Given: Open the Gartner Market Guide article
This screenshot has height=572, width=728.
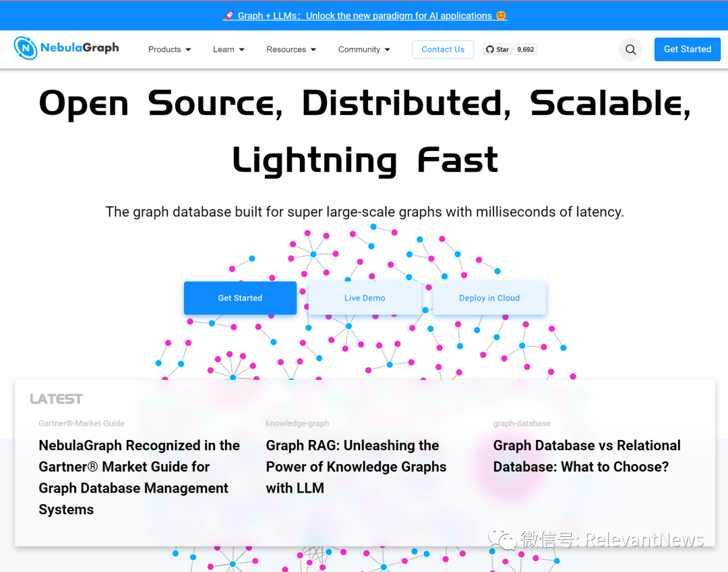Looking at the screenshot, I should (x=140, y=477).
